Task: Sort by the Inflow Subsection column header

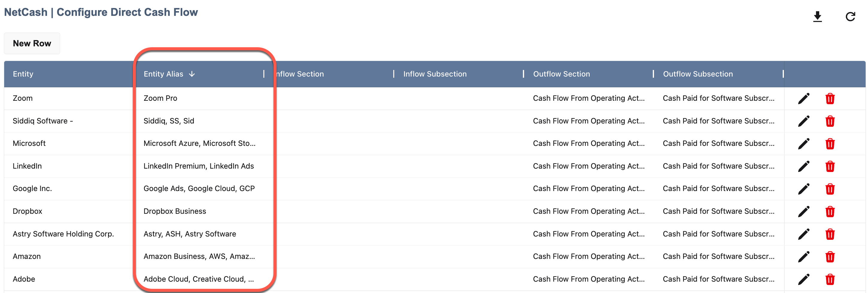Action: [x=435, y=74]
